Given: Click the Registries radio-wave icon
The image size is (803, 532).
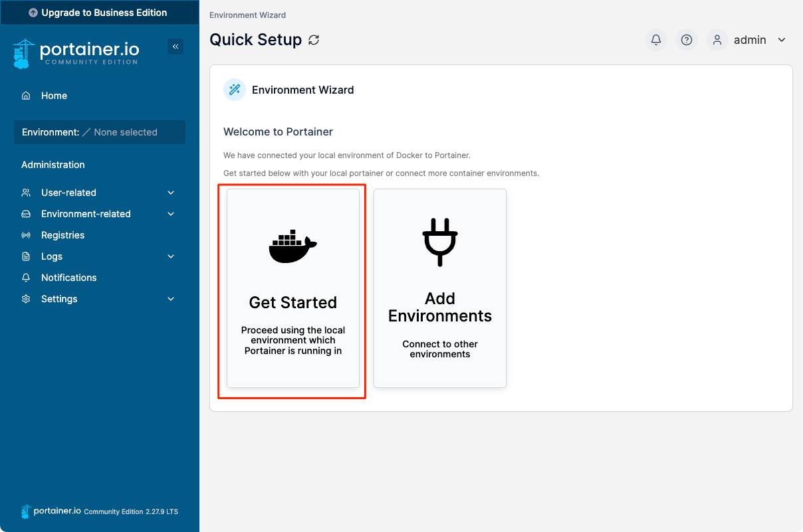Looking at the screenshot, I should (26, 235).
